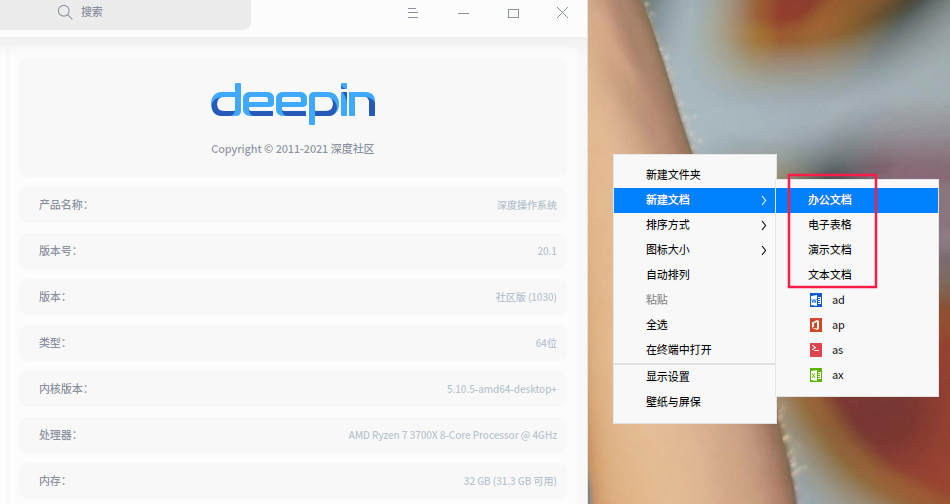This screenshot has height=504, width=950.
Task: Maximize the system info window
Action: pos(513,13)
